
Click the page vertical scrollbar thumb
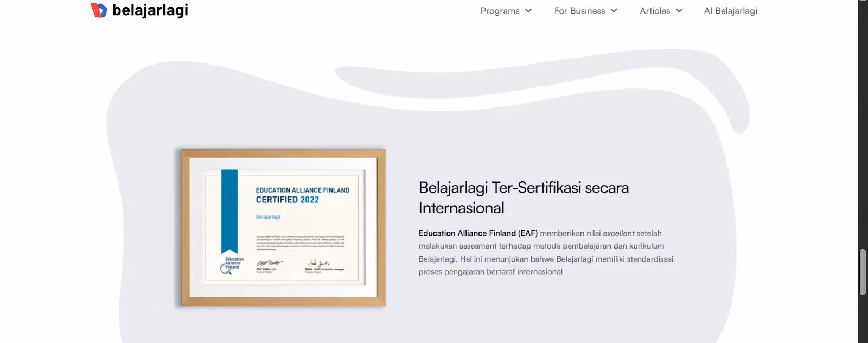click(x=863, y=272)
